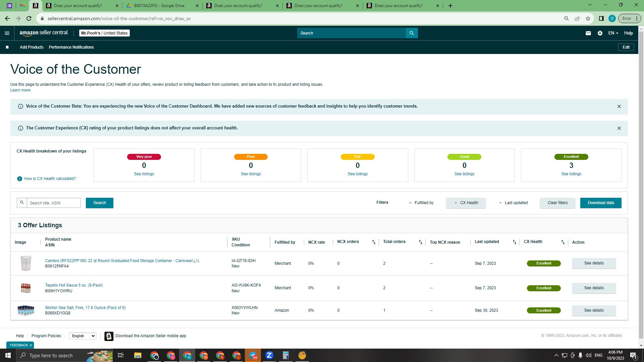Click the search magnifier button in header
Viewport: 644px width, 362px height.
click(x=412, y=33)
